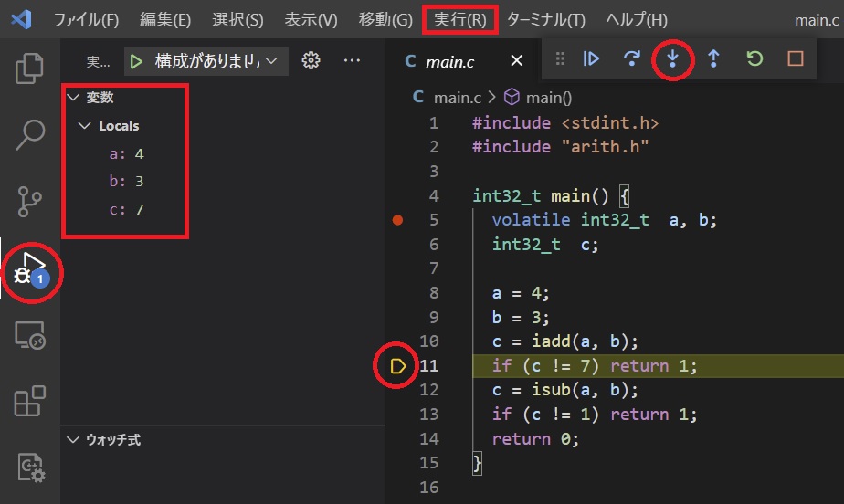Click the #include "arith.h" line
Viewport: 844px width, 504px height.
(560, 146)
